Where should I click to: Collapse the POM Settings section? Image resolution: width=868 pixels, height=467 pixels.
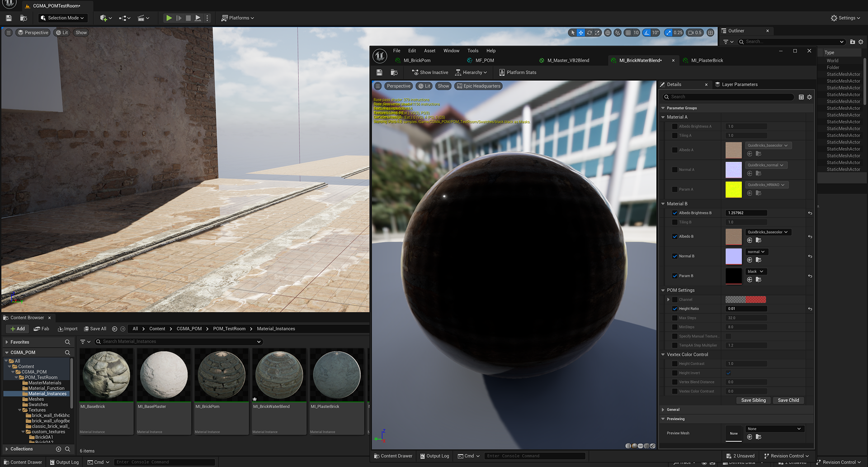[663, 291]
